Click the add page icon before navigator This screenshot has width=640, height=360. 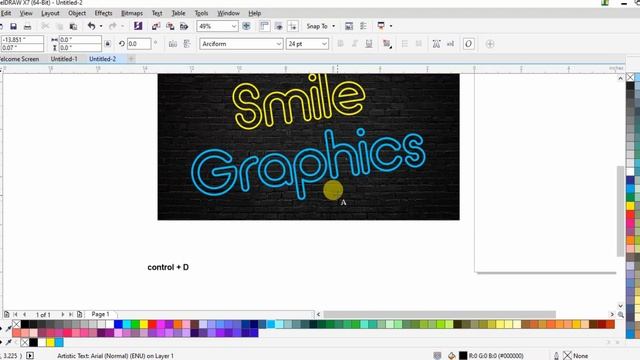7,314
